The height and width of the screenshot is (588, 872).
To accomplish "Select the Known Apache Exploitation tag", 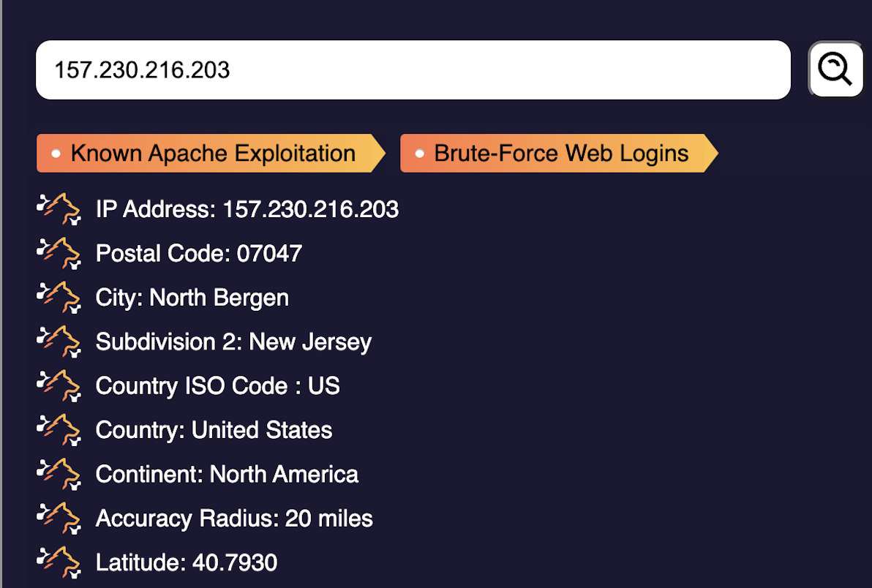I will point(211,154).
